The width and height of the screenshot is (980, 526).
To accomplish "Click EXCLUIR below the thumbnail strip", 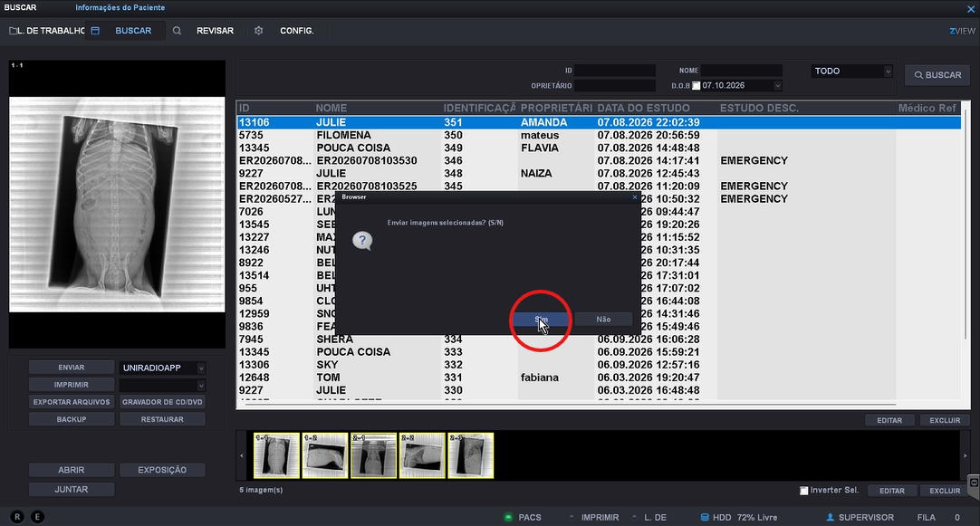I will 945,491.
